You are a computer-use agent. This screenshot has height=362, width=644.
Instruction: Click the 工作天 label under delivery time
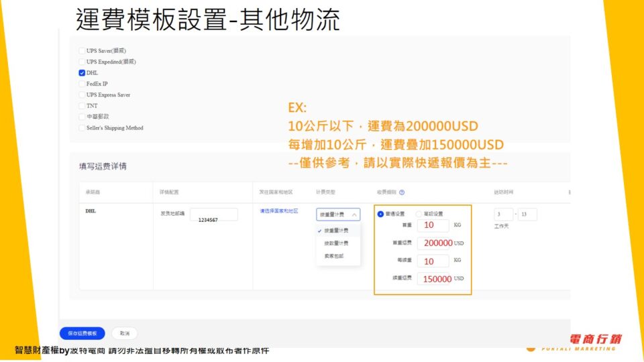(x=501, y=226)
